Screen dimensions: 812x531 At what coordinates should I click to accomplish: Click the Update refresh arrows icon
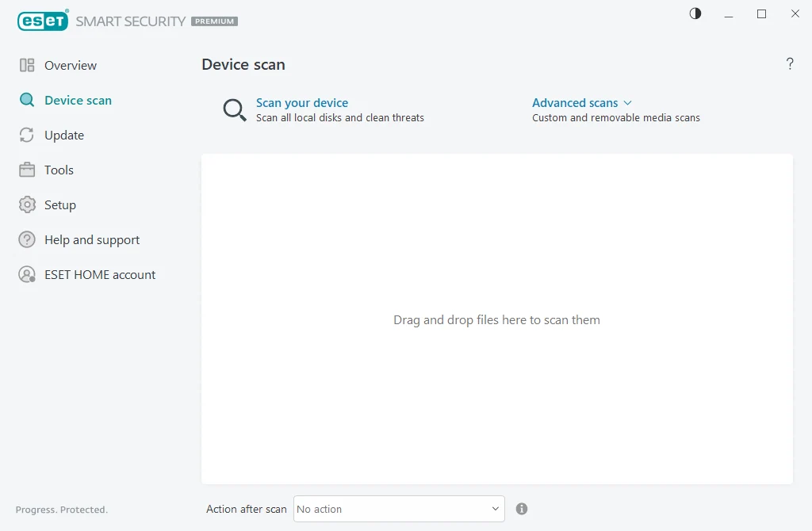[x=27, y=135]
